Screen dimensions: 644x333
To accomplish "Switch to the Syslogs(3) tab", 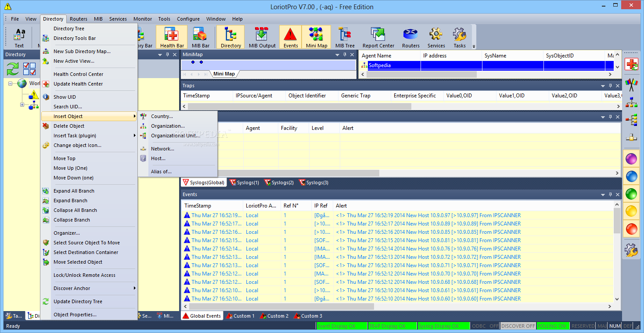I will (314, 183).
